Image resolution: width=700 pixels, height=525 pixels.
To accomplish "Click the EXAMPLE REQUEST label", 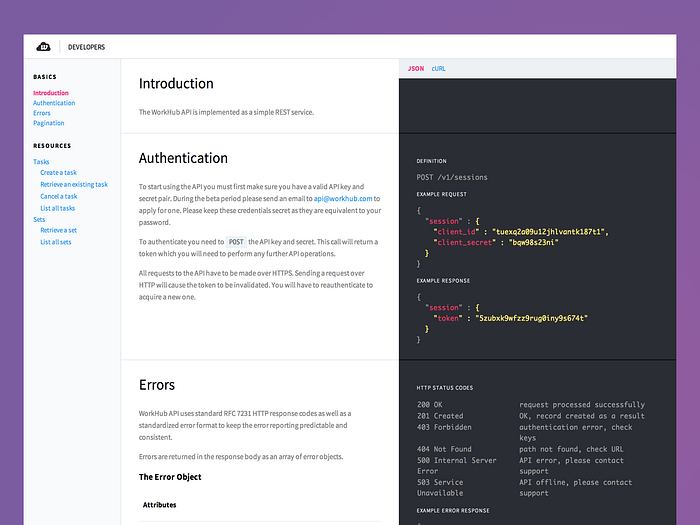I will [x=441, y=194].
